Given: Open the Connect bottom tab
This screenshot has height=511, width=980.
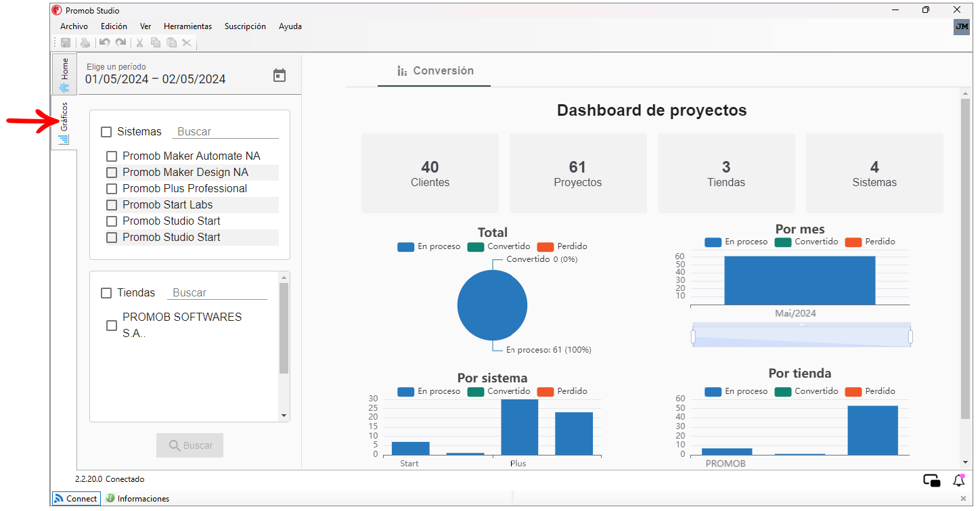Looking at the screenshot, I should (x=76, y=499).
